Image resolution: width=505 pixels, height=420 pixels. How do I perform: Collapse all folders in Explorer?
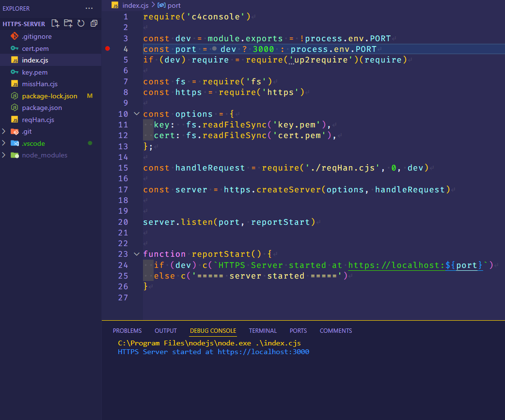(94, 23)
